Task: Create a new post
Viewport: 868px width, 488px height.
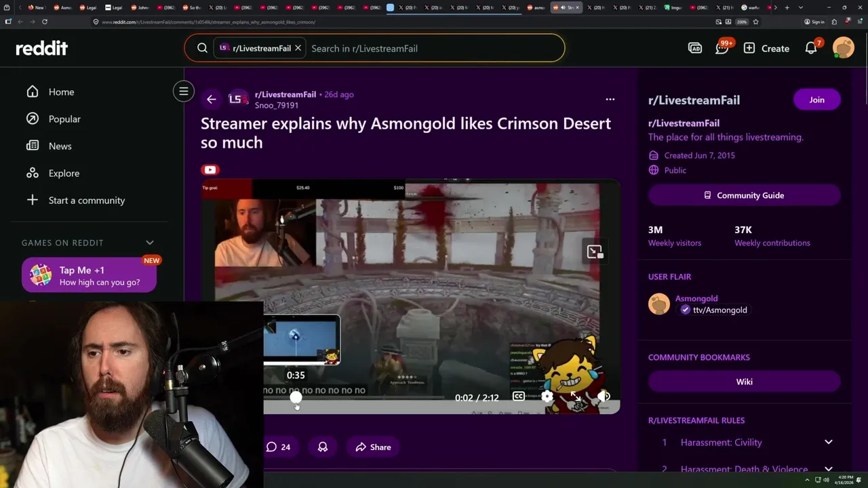Action: tap(766, 48)
